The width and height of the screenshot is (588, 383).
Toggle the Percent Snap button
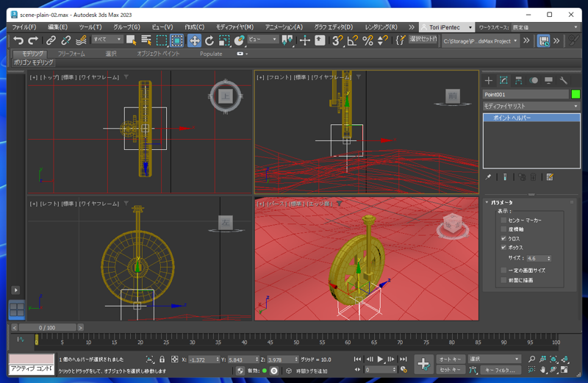[x=367, y=40]
